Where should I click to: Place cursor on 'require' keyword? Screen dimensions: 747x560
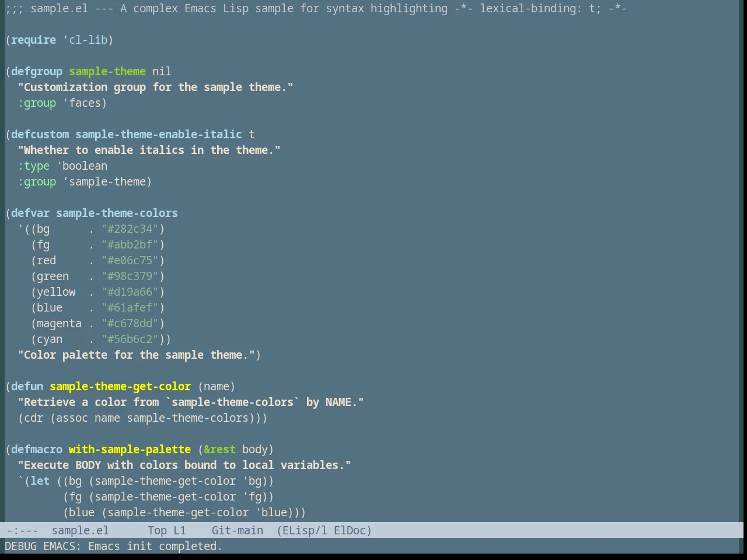(x=33, y=40)
